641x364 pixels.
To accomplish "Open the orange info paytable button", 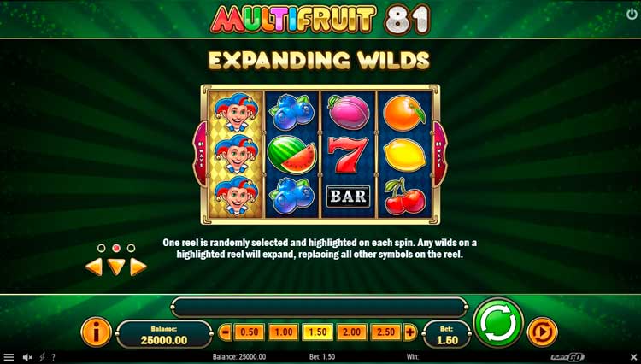I will pos(96,332).
